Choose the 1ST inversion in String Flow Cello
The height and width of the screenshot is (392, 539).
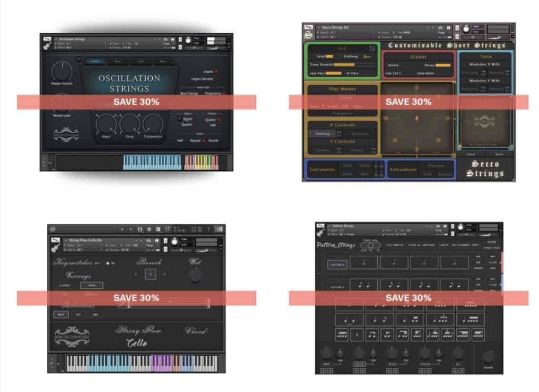pos(78,314)
